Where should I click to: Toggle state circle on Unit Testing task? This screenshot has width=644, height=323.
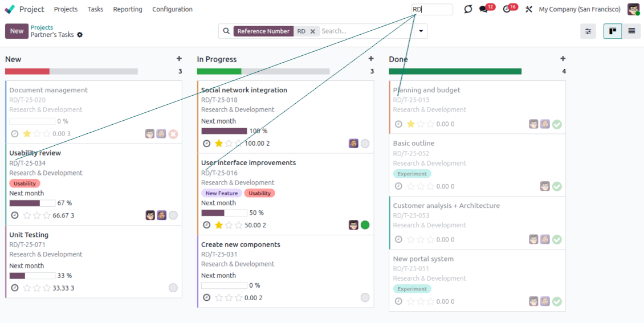tap(173, 288)
